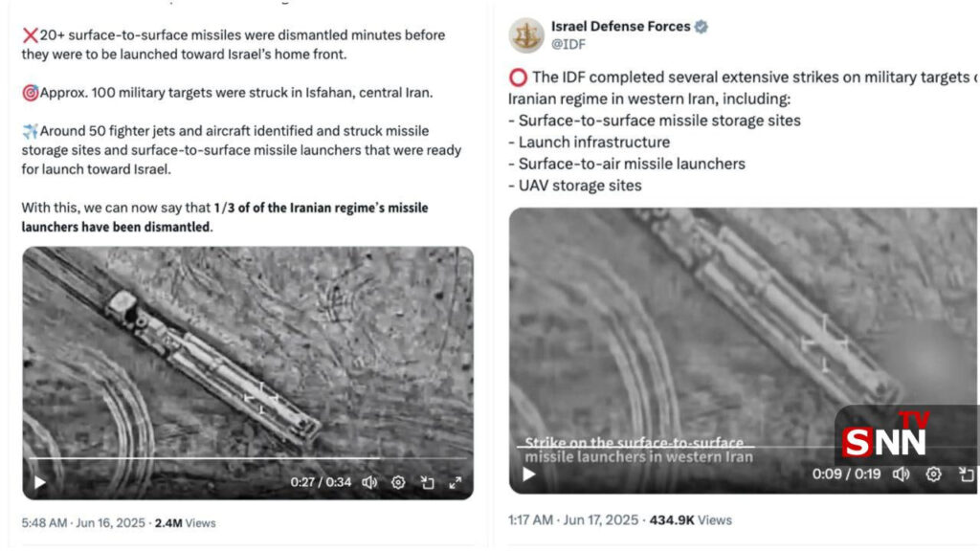The width and height of the screenshot is (980, 551).
Task: Play the left missile strike video
Action: (x=39, y=482)
